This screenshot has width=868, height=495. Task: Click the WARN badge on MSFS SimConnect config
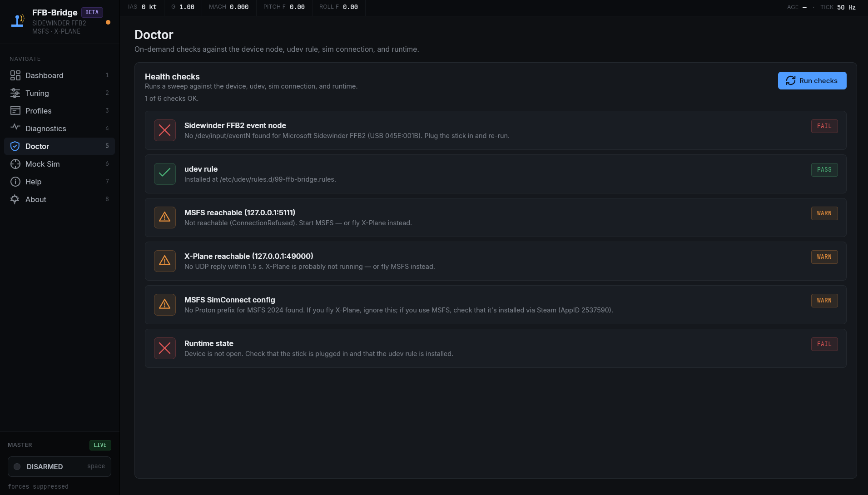coord(824,300)
